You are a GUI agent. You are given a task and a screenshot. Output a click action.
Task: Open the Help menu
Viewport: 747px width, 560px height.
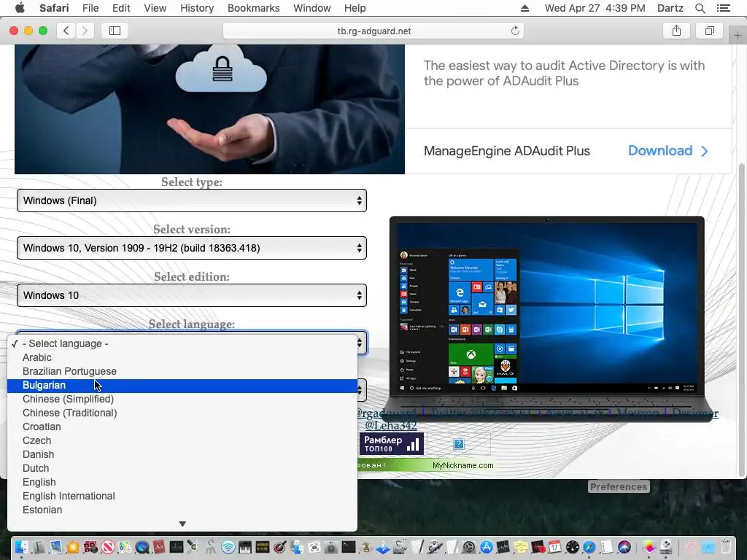click(355, 8)
